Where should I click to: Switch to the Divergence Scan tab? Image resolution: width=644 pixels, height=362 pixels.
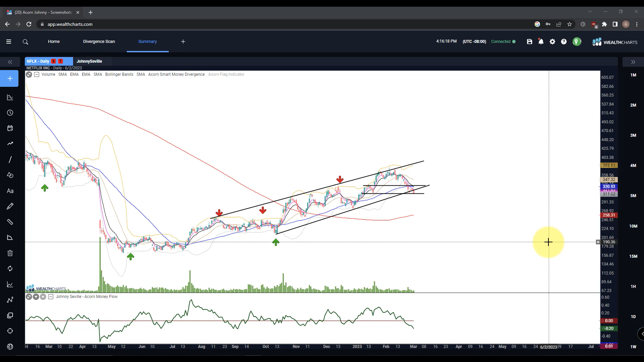pyautogui.click(x=99, y=42)
